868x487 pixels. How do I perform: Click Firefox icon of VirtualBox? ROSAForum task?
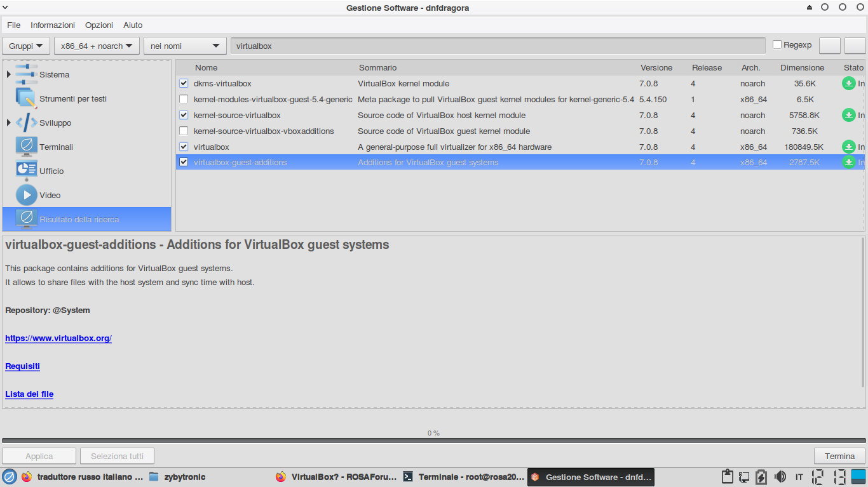[281, 477]
